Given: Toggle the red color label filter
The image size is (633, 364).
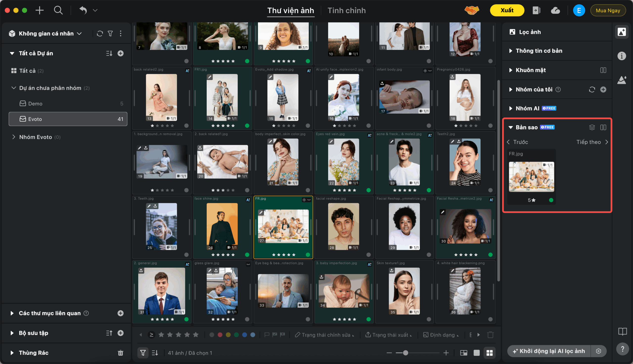Looking at the screenshot, I should pos(220,335).
